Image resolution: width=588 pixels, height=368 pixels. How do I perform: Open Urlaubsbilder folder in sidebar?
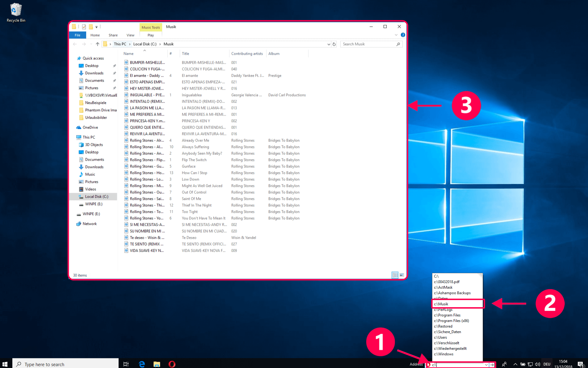[96, 118]
